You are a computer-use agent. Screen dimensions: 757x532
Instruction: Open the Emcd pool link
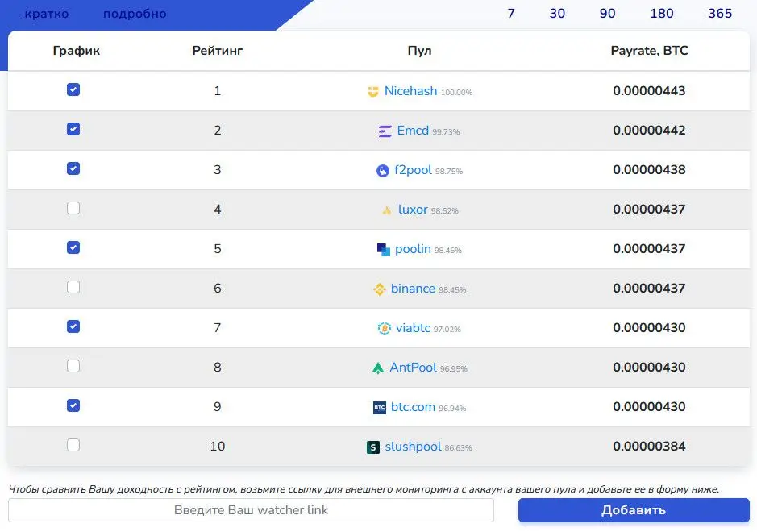pos(413,131)
